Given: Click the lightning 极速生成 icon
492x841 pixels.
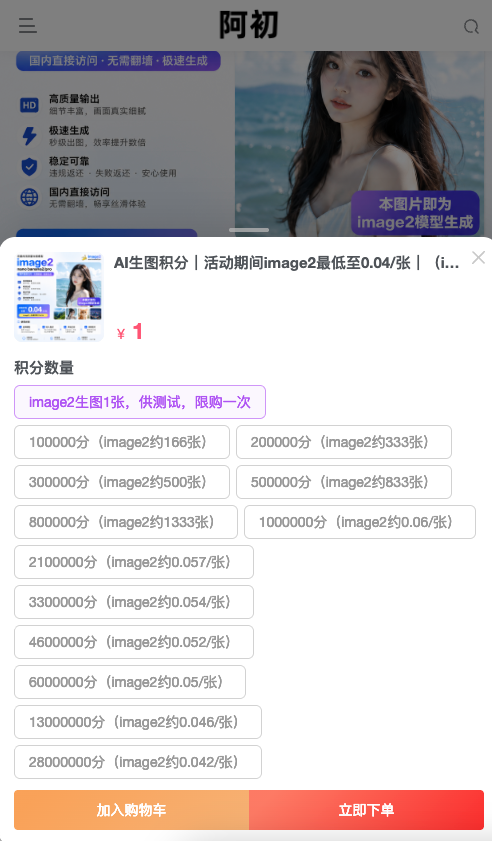Looking at the screenshot, I should click(29, 136).
